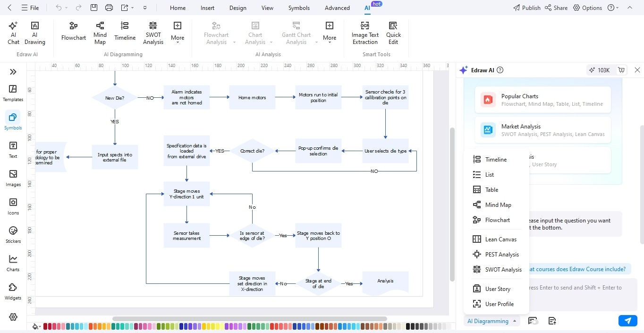The width and height of the screenshot is (644, 333).
Task: Open the Undo history dropdown arrow
Action: (x=67, y=8)
